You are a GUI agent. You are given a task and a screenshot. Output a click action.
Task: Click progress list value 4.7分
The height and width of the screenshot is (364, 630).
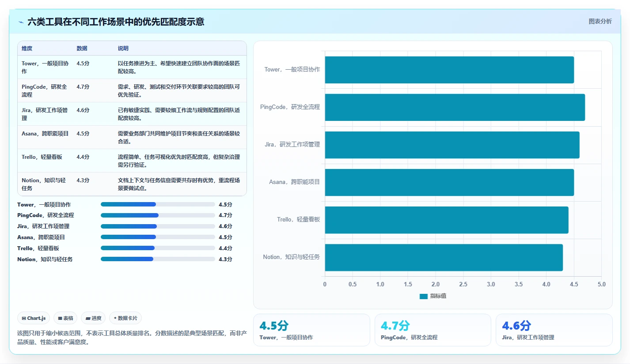pos(225,215)
